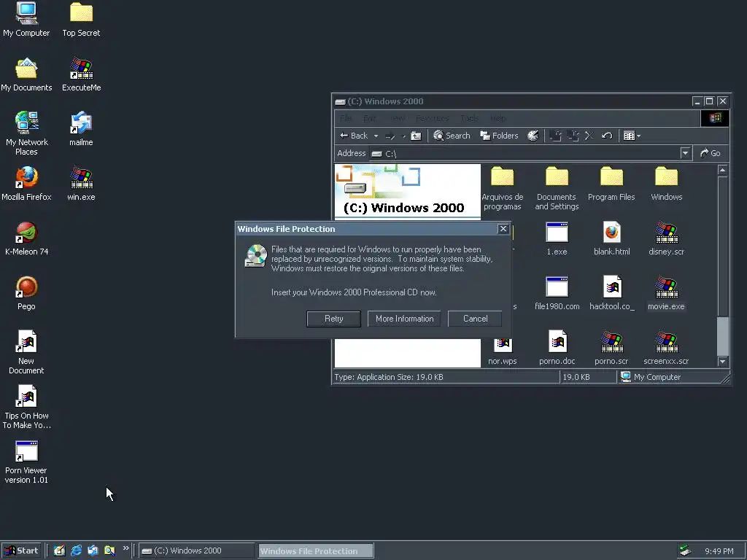Viewport: 747px width, 560px height.
Task: Open the Back history dropdown arrow
Action: point(376,136)
